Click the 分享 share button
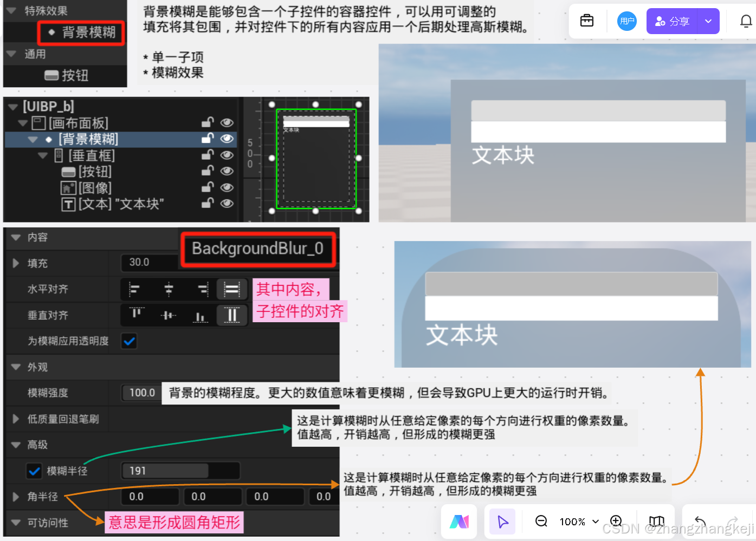Screen dimensions: 756x541 [x=671, y=21]
